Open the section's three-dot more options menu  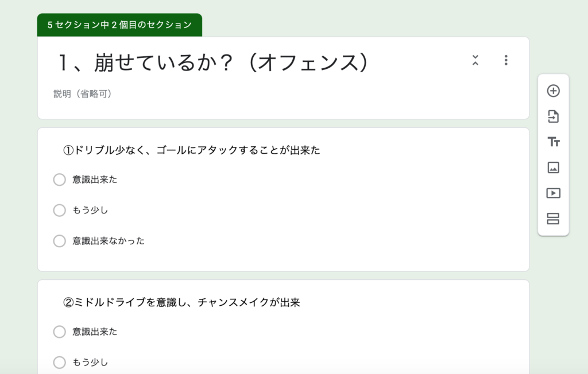coord(506,60)
